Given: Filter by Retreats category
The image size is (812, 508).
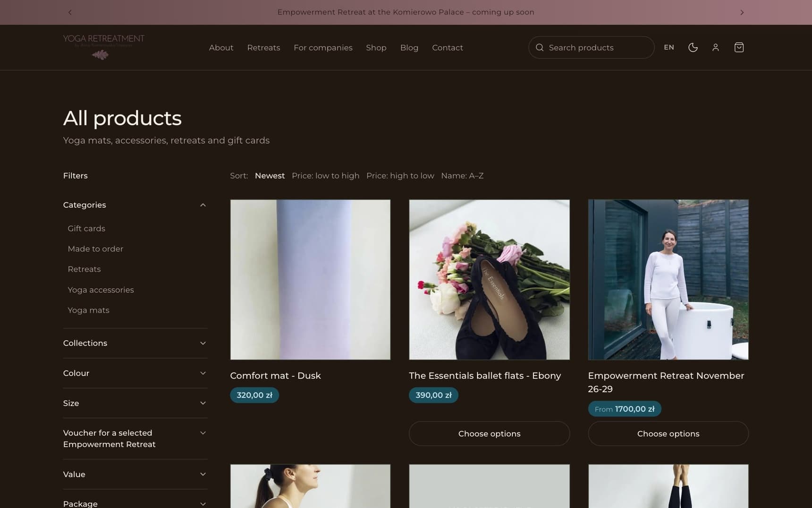Looking at the screenshot, I should click(84, 269).
